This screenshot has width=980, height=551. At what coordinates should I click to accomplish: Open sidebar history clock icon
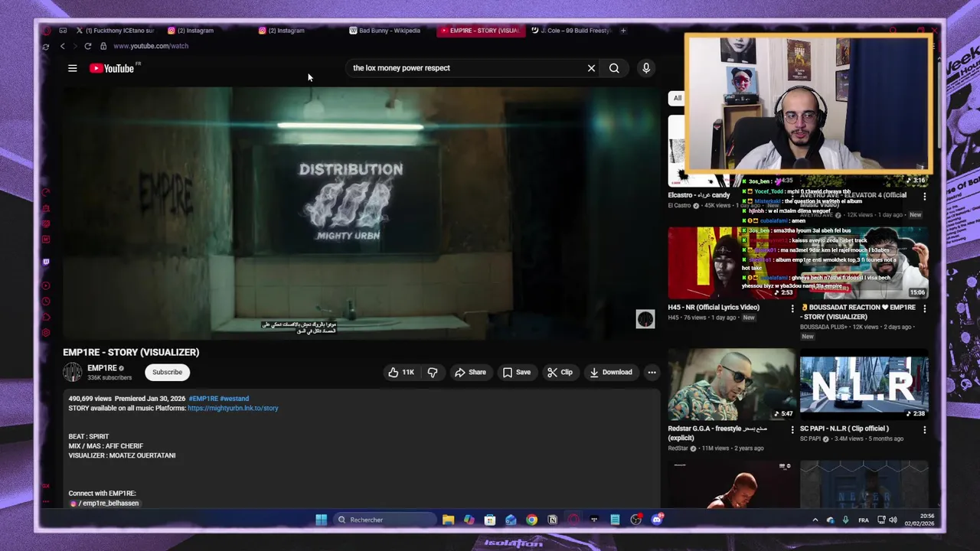(x=46, y=301)
